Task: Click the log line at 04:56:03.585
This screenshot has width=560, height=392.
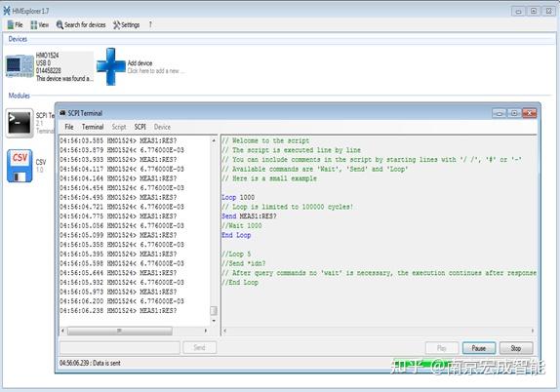Action: [118, 140]
